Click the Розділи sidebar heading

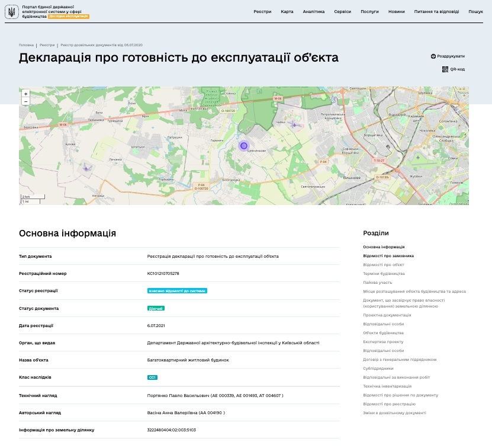[x=376, y=233]
